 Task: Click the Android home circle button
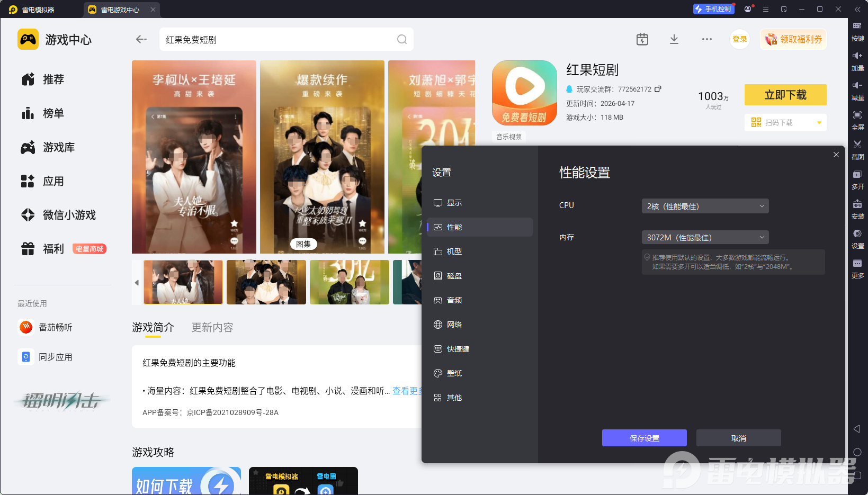click(x=857, y=452)
